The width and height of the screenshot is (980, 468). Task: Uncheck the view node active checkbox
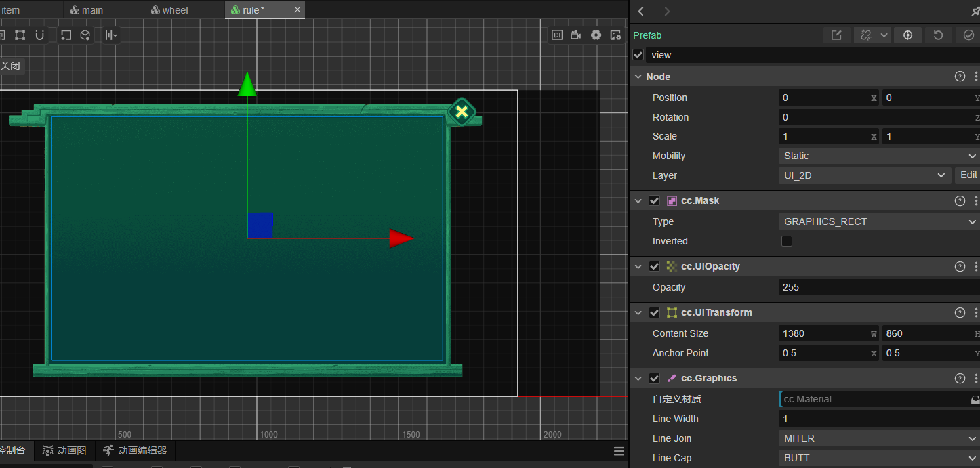point(638,55)
